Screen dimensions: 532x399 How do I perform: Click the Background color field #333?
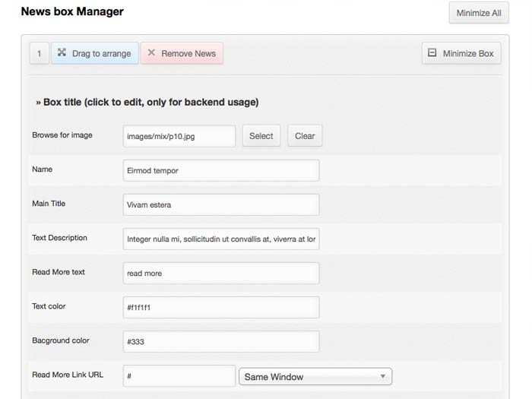pos(220,341)
